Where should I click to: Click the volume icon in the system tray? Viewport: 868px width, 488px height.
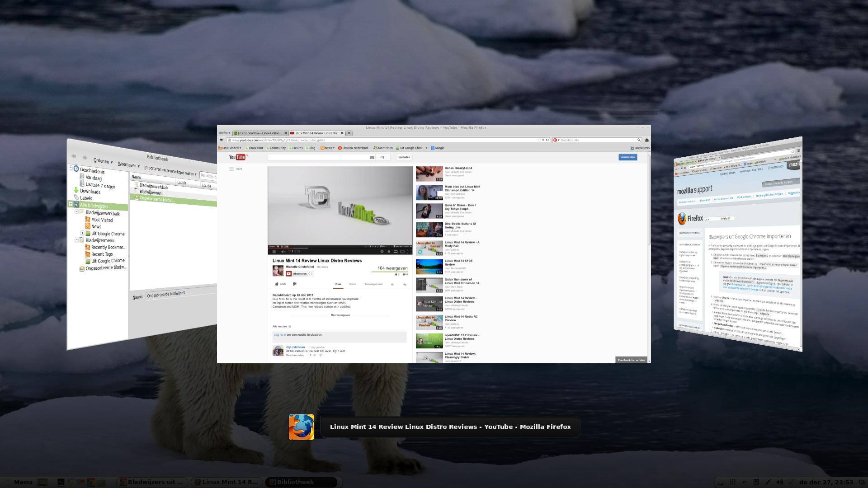click(x=780, y=482)
